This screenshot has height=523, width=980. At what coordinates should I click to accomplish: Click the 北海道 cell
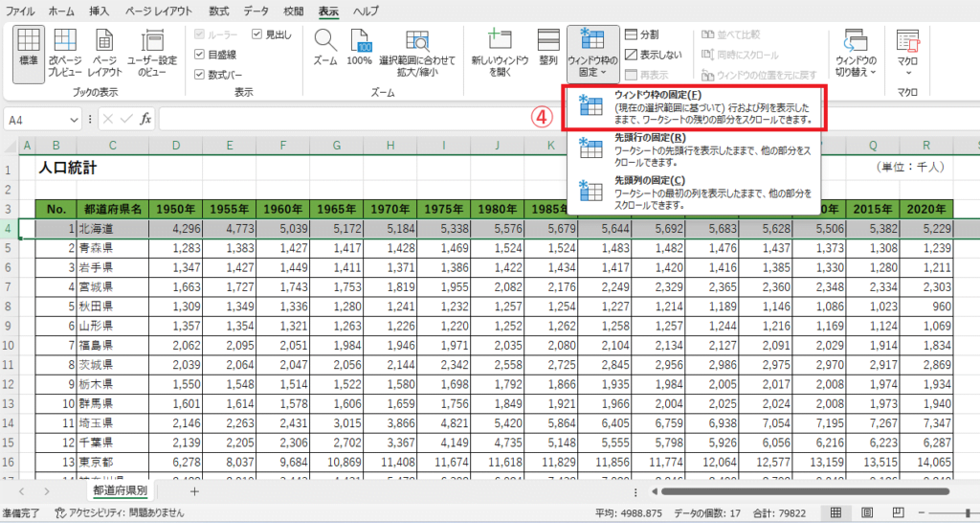click(113, 228)
